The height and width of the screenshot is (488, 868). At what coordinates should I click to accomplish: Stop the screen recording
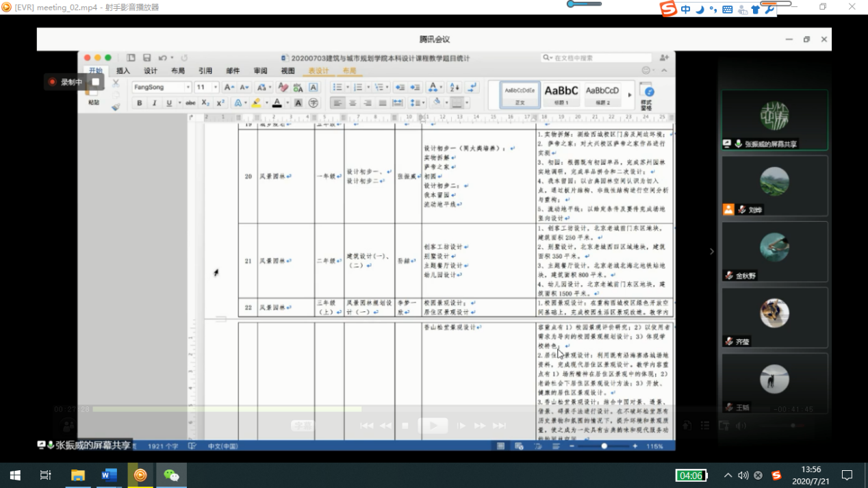[x=96, y=82]
